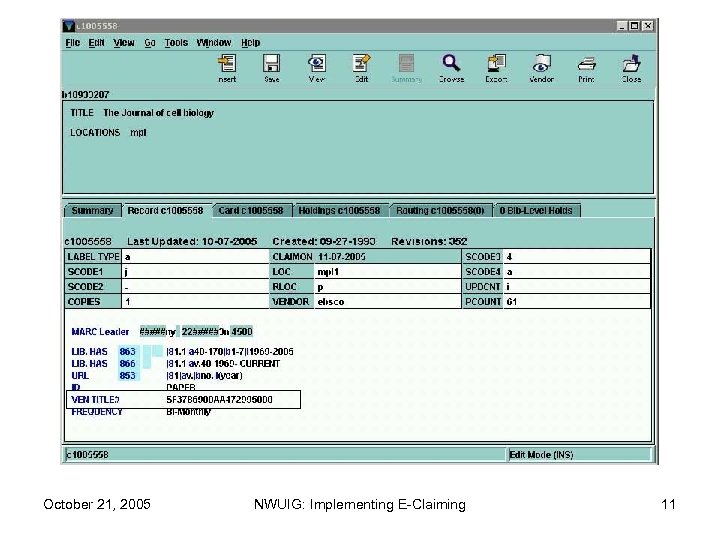720x540 pixels.
Task: Open the Edit menu
Action: [x=96, y=43]
